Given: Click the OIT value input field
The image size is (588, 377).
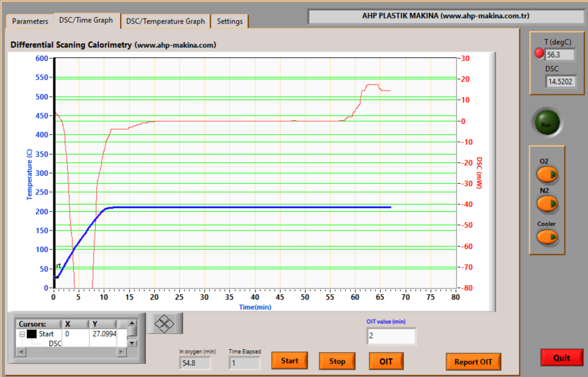Looking at the screenshot, I should click(391, 336).
